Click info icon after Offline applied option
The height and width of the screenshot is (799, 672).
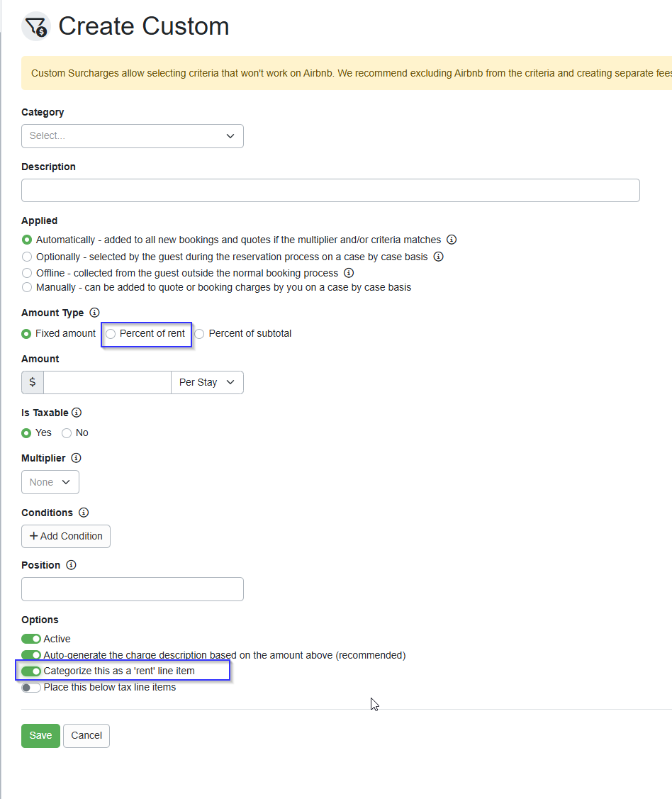click(349, 273)
